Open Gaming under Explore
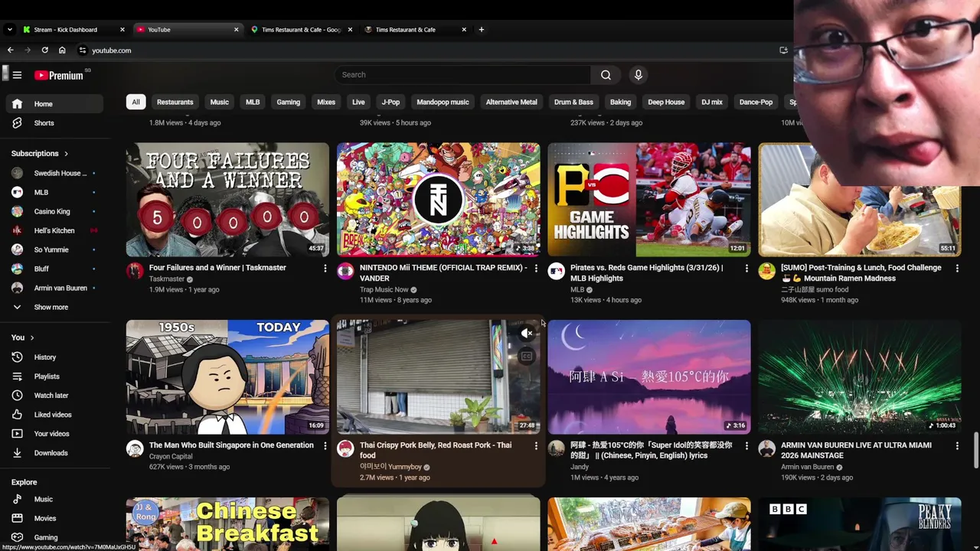The width and height of the screenshot is (980, 551). pos(54,537)
